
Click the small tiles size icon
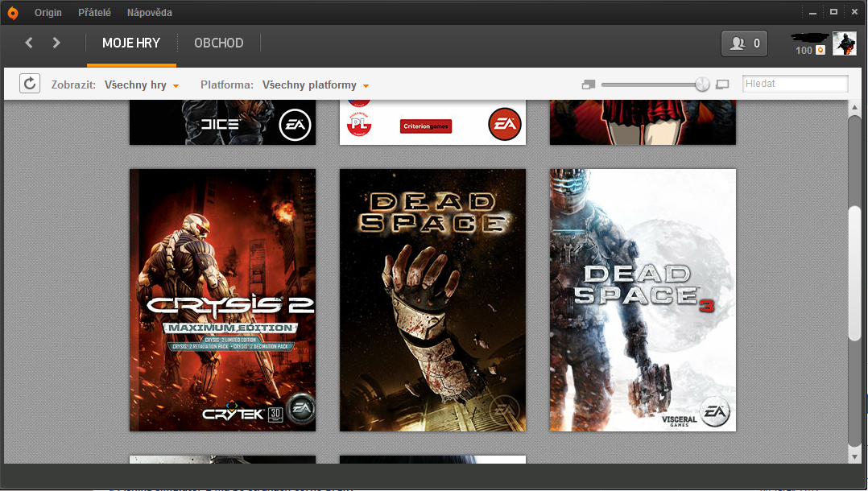click(589, 85)
